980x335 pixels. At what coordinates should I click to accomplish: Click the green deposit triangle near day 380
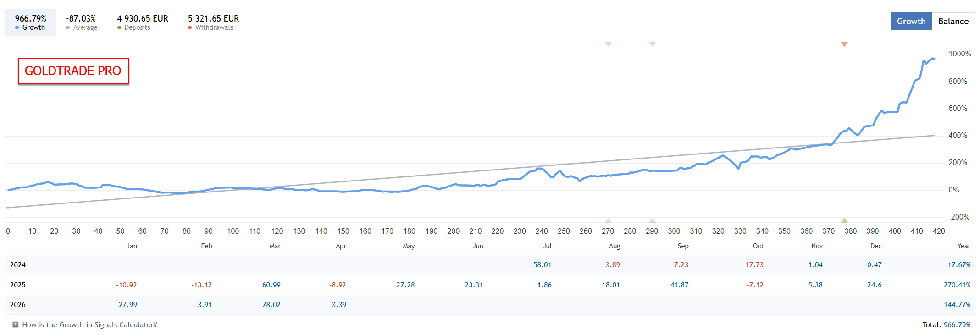click(844, 220)
